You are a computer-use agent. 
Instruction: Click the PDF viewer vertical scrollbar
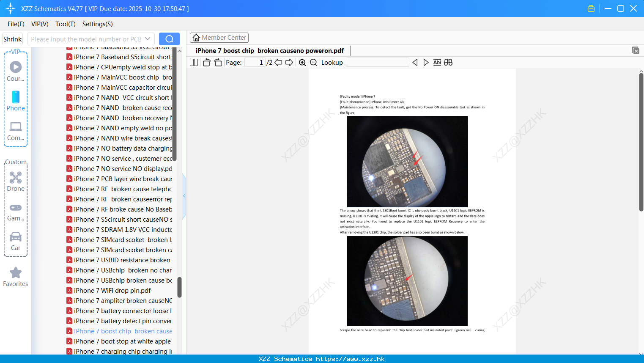641,142
